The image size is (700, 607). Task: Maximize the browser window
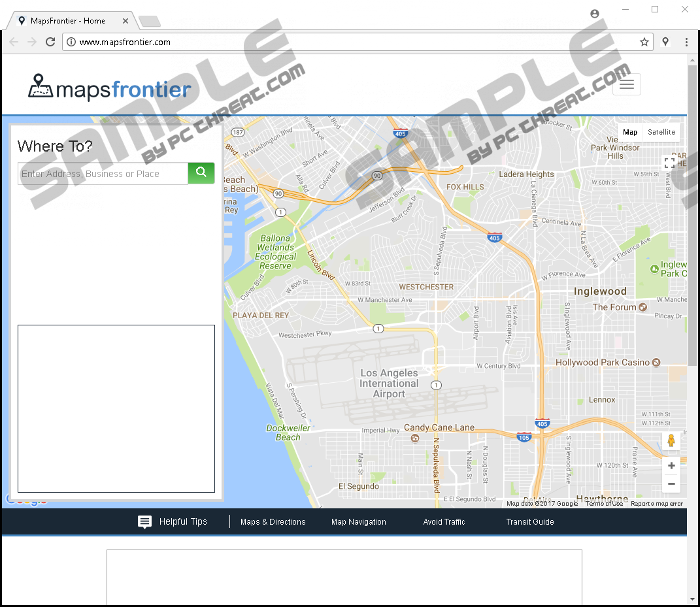655,9
